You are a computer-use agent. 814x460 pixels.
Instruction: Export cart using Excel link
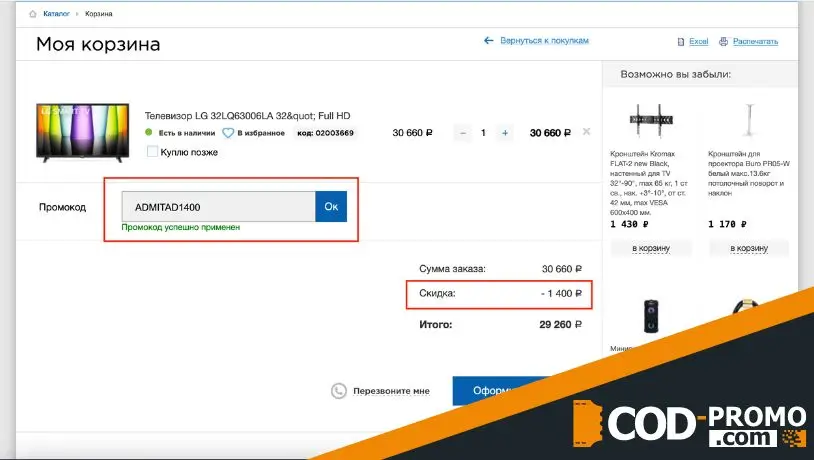[x=698, y=42]
